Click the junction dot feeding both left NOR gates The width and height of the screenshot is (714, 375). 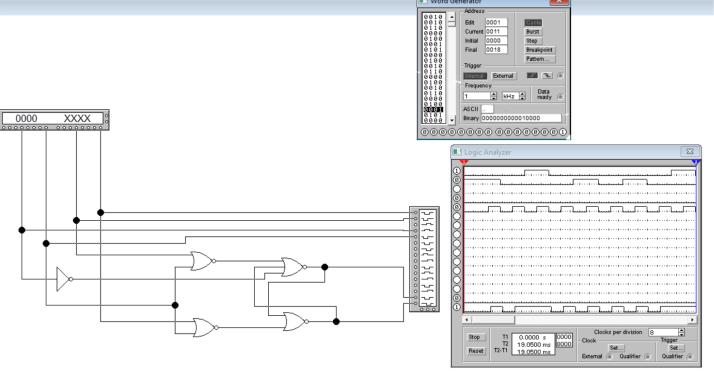click(175, 305)
